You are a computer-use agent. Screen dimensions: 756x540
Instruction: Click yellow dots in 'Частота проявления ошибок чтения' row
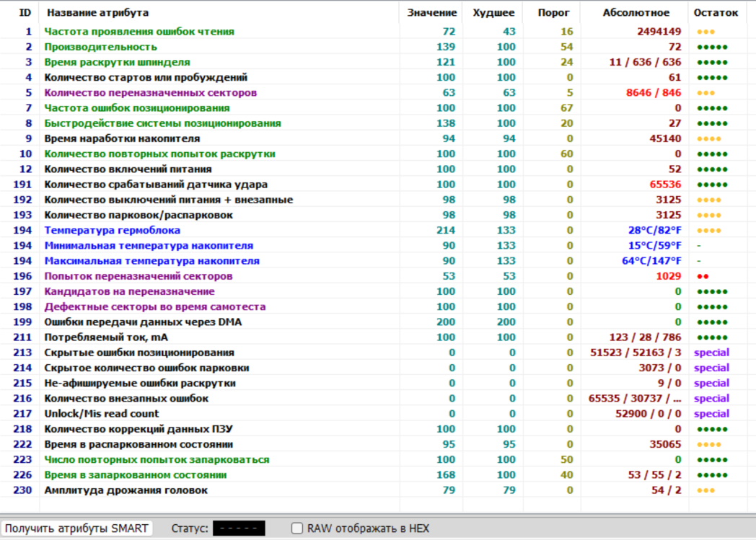coord(706,32)
